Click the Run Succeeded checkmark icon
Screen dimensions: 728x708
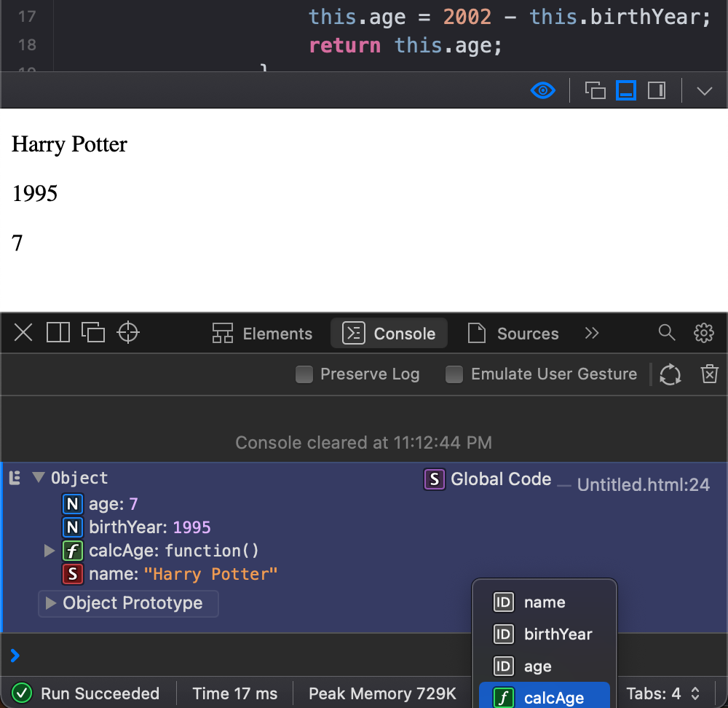pyautogui.click(x=22, y=693)
